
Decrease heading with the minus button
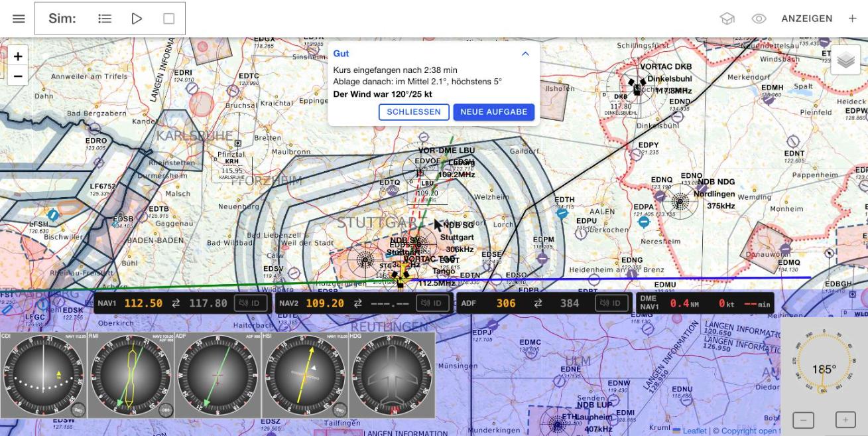pos(803,420)
